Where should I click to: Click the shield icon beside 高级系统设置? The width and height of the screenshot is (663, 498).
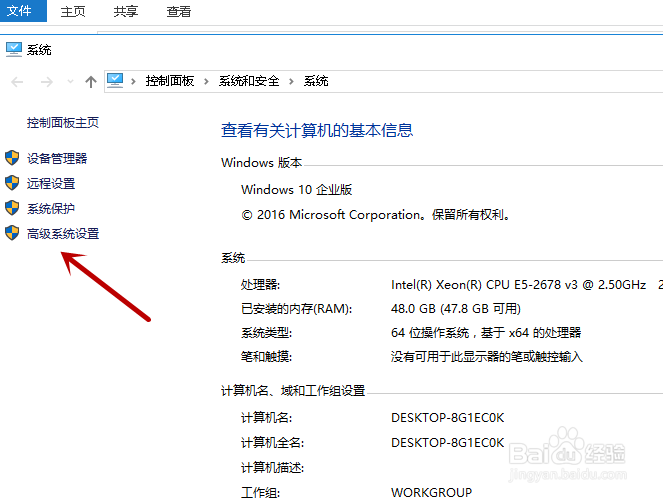[x=12, y=233]
